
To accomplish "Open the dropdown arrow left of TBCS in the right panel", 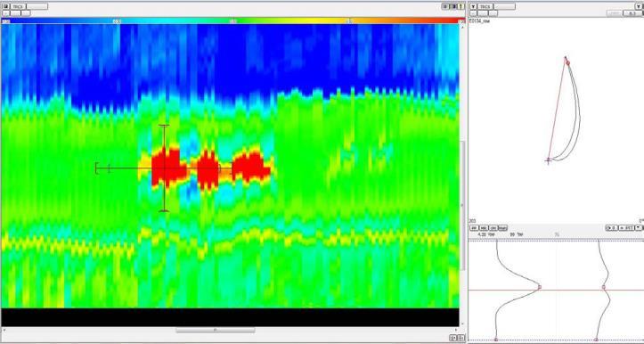I will click(x=473, y=6).
